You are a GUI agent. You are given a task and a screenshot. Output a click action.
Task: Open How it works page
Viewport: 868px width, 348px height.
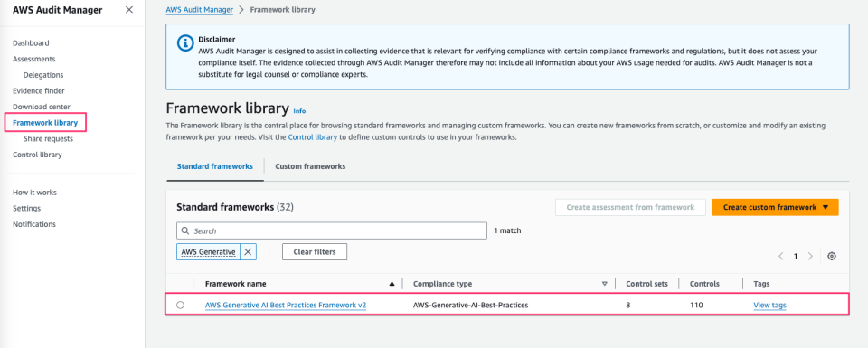tap(35, 193)
